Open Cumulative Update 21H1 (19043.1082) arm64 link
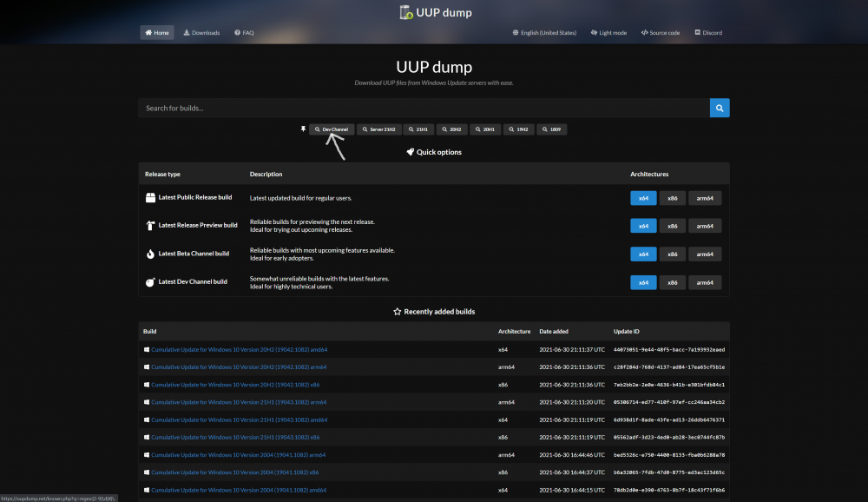The height and width of the screenshot is (502, 868). [239, 402]
